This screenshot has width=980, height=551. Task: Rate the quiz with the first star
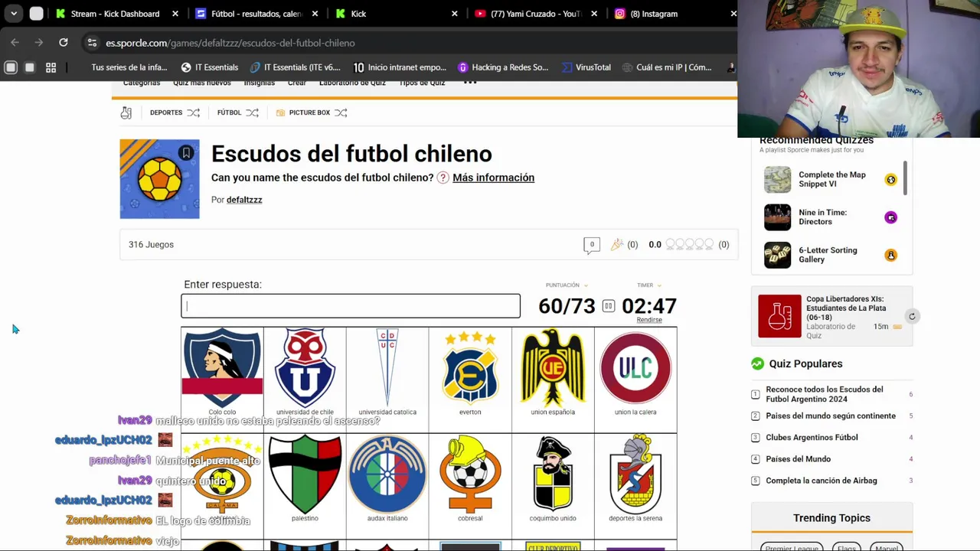[671, 245]
